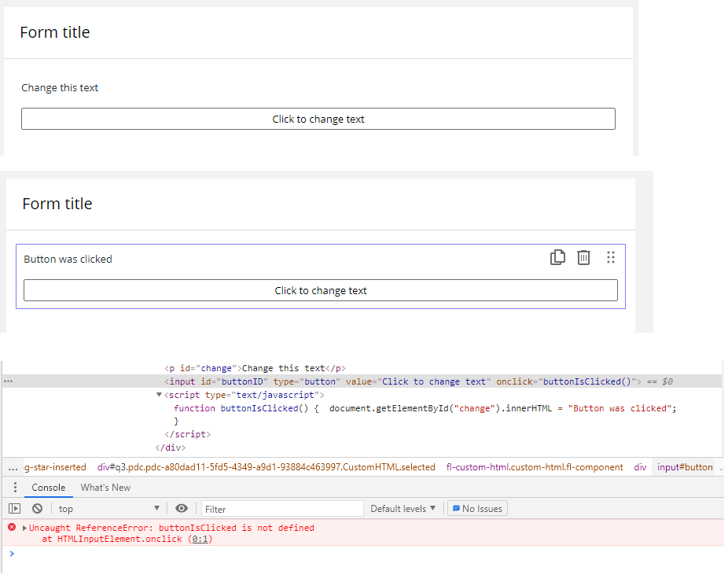Select g-star-inserted breadcrumb item

tap(55, 467)
